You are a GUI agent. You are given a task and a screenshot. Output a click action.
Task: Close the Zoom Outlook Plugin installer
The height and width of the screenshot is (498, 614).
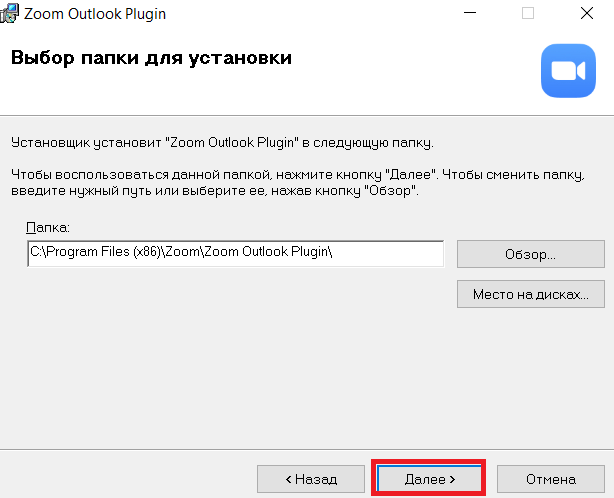pos(587,13)
